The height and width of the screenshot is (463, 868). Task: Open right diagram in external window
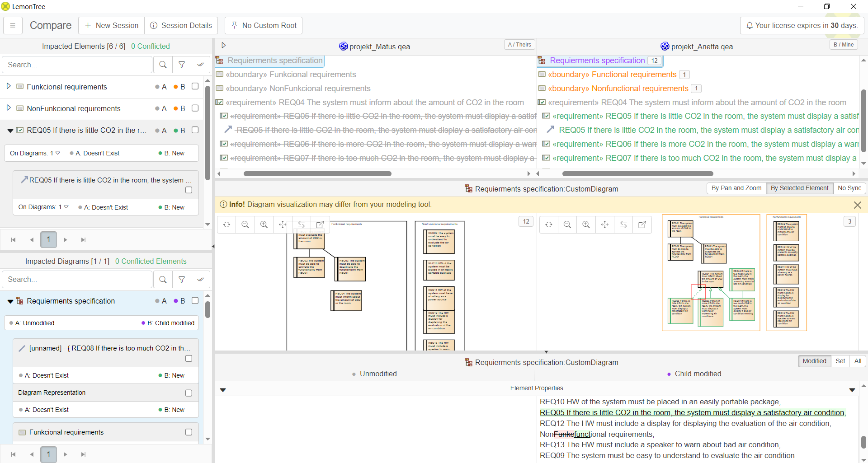[642, 224]
